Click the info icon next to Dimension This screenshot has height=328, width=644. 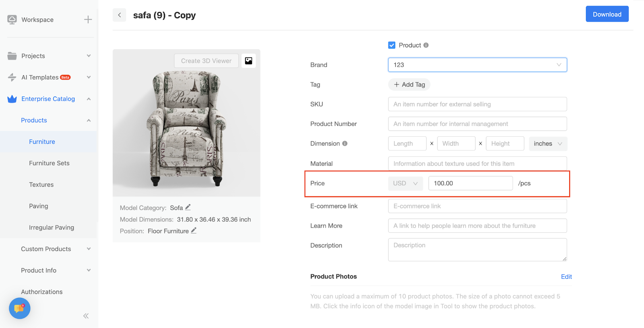(x=345, y=143)
